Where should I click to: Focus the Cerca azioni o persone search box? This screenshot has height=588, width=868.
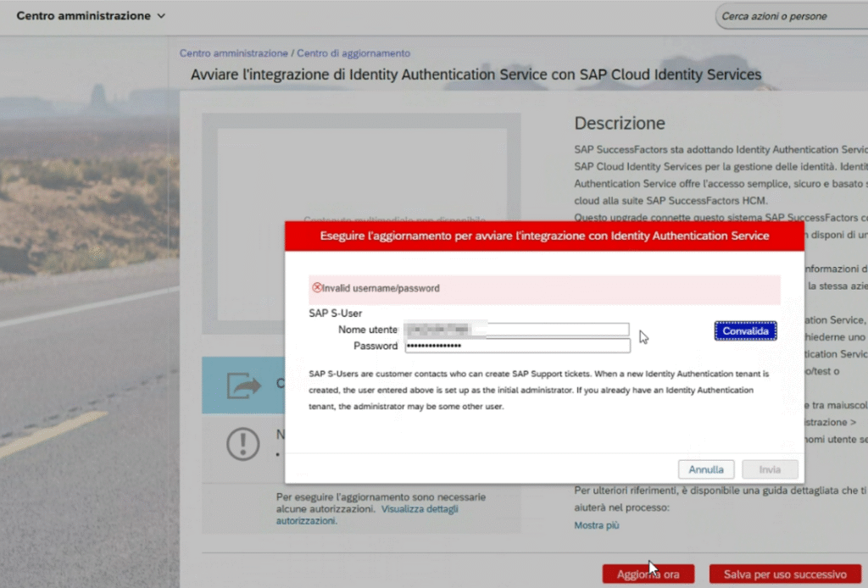(793, 16)
